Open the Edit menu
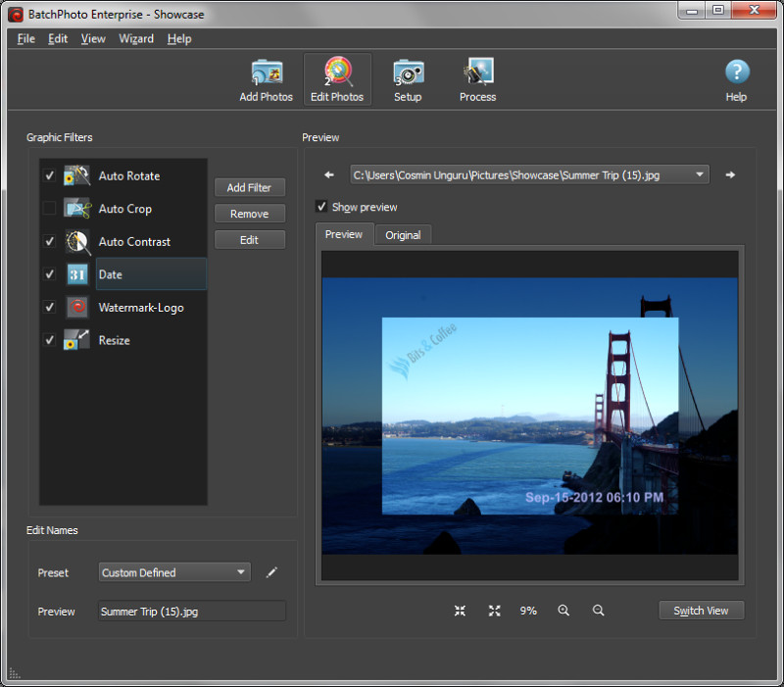The height and width of the screenshot is (687, 784). pyautogui.click(x=58, y=38)
